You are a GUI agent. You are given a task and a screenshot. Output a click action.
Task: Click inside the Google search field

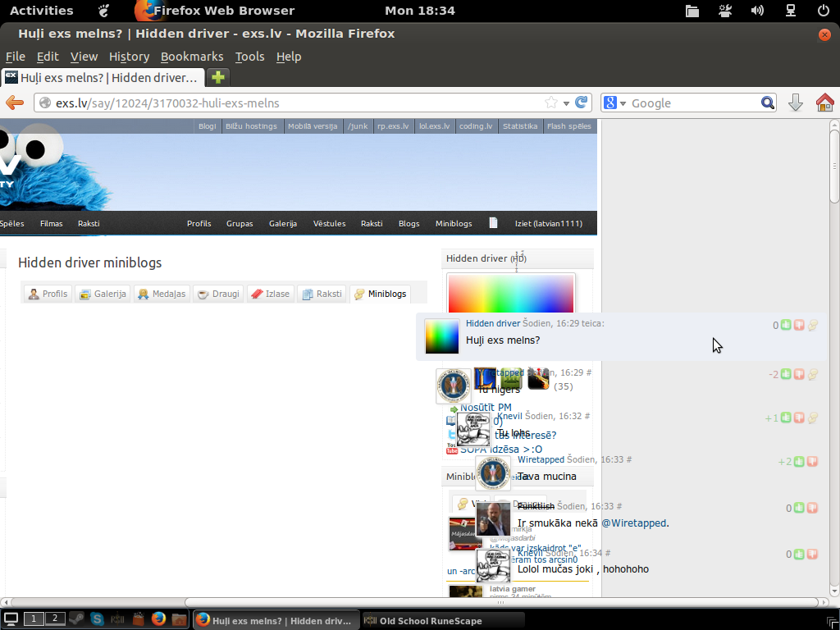click(693, 103)
